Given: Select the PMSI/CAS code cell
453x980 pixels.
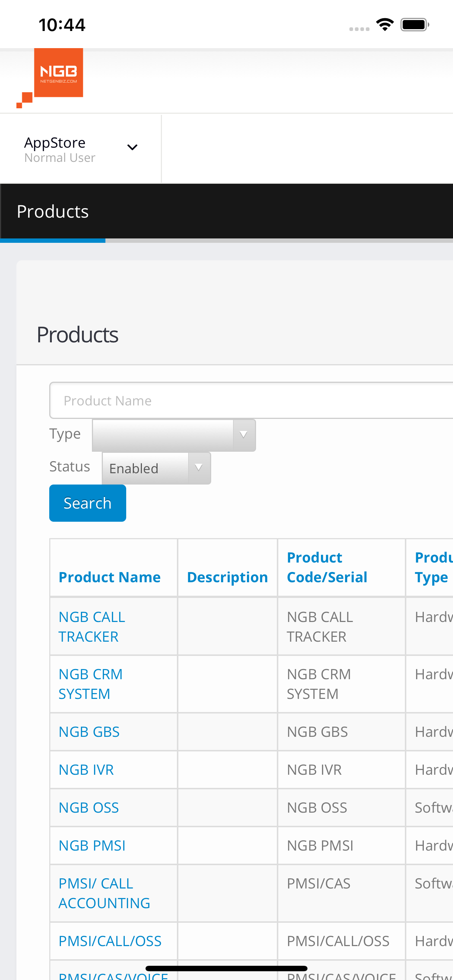Looking at the screenshot, I should click(341, 893).
